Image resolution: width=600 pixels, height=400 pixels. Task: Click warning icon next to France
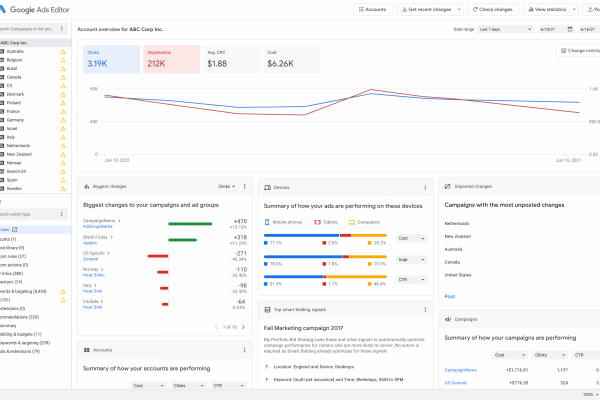pos(63,111)
